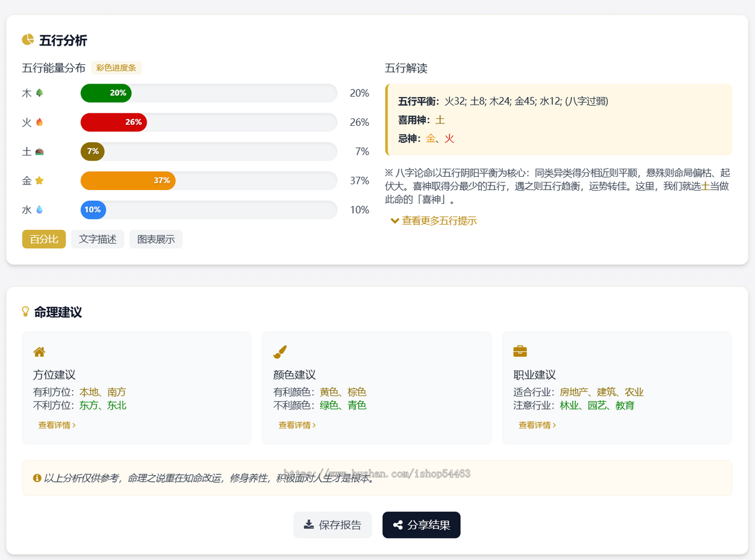This screenshot has width=755, height=560.
Task: Click the 忌神 value 金、火
Action: 440,138
